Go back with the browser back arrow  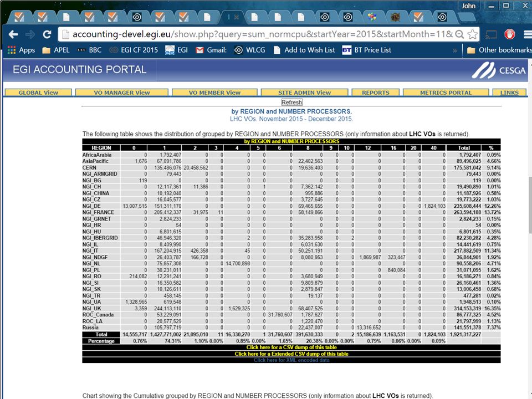point(13,34)
